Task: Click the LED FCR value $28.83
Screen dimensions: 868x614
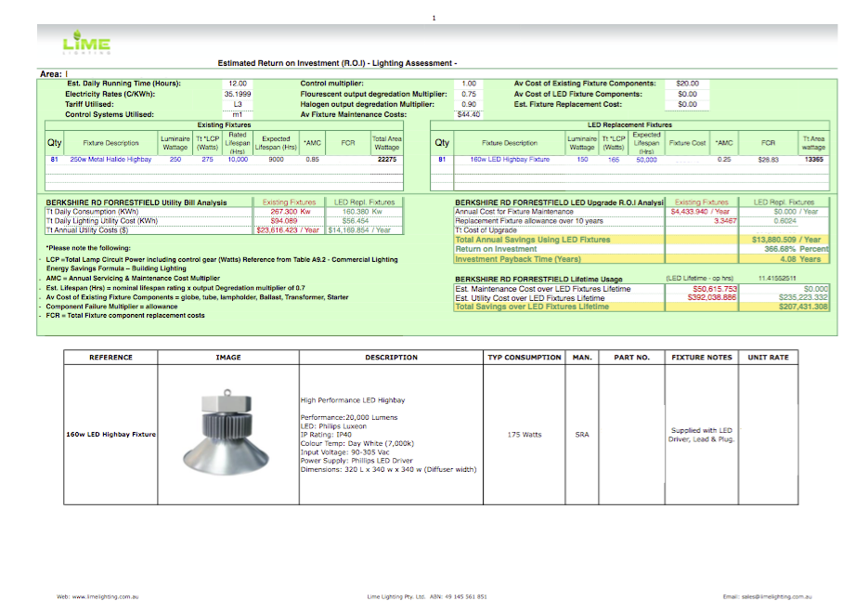Action: coord(769,160)
